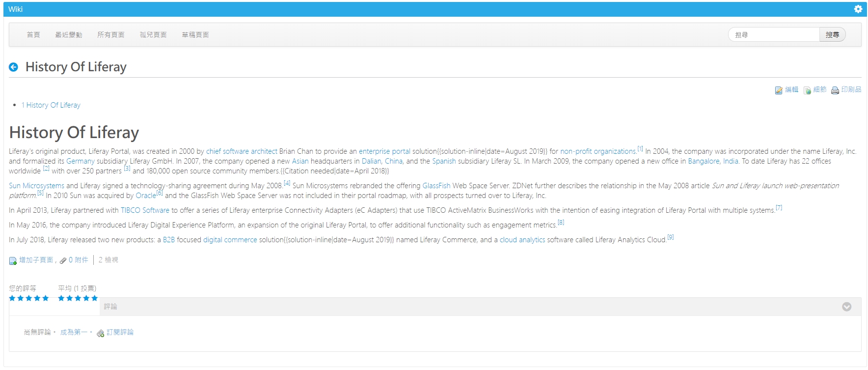
Task: Open the 最近變動 recent changes tab
Action: (x=69, y=35)
